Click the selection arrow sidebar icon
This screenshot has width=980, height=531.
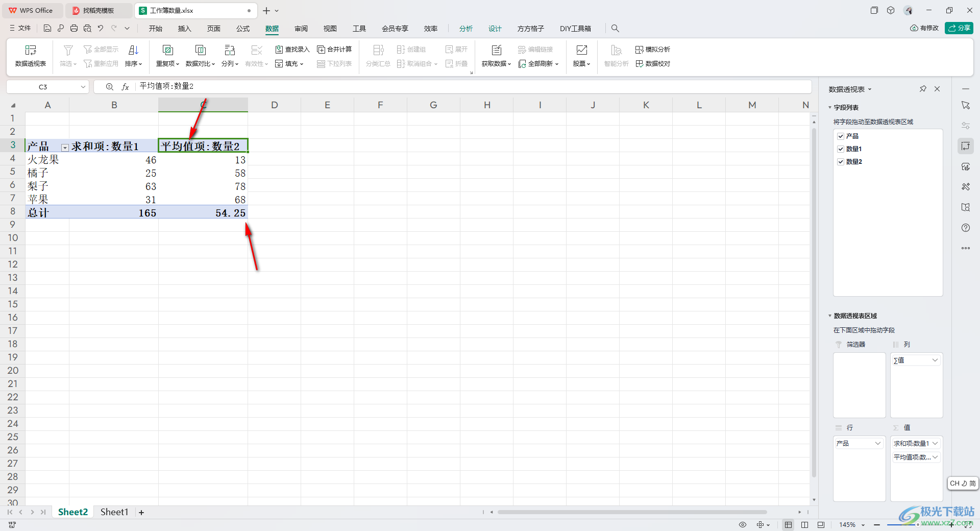[965, 105]
